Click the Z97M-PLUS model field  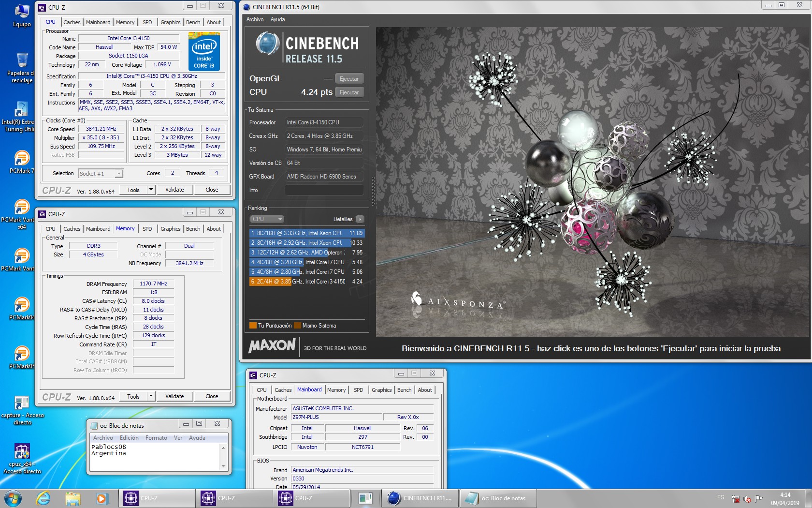(336, 417)
